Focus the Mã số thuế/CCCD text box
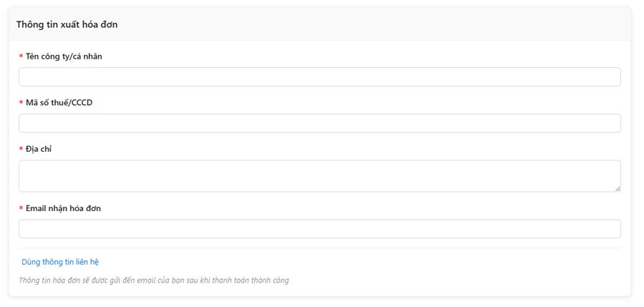This screenshot has width=644, height=307. tap(319, 123)
